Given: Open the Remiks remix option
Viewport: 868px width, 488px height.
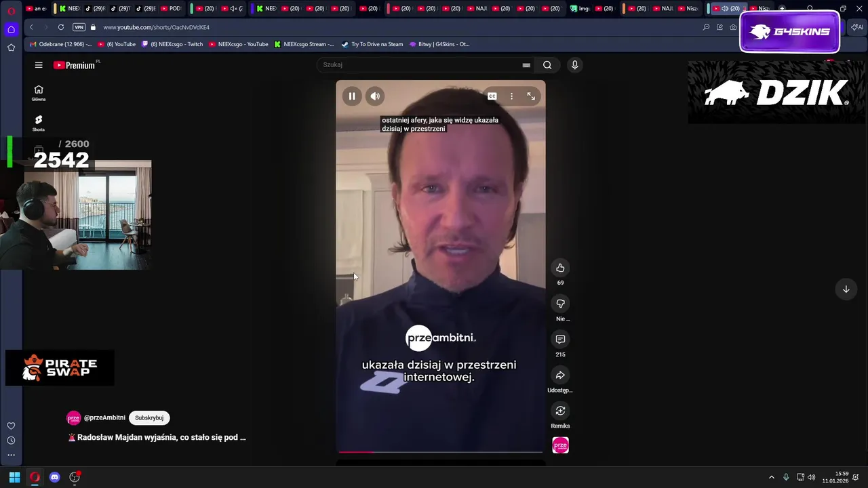Looking at the screenshot, I should 560,411.
